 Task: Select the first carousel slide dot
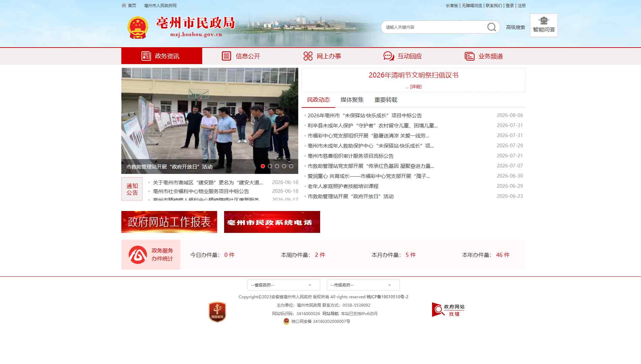pos(263,166)
